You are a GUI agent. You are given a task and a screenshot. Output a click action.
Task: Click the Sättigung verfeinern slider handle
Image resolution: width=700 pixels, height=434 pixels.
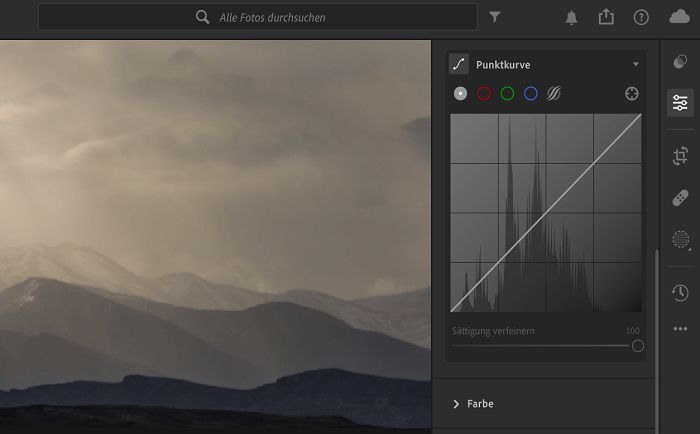(638, 346)
